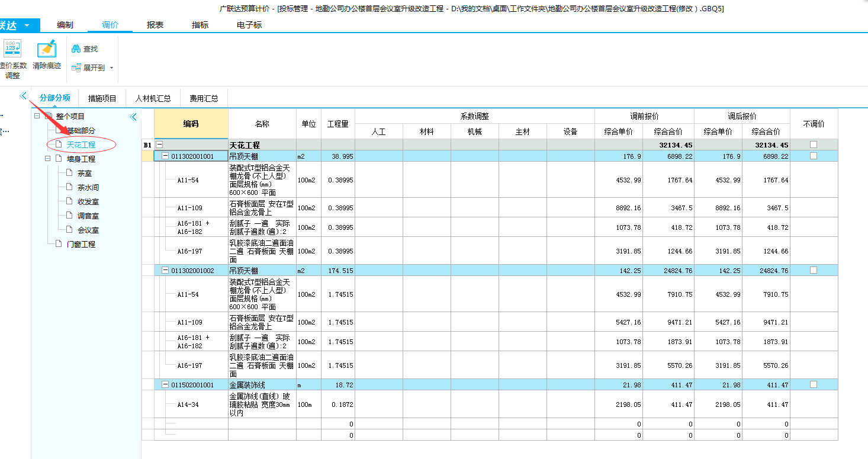The image size is (868, 459).
Task: Select 门窗工程 in the project tree
Action: click(x=81, y=244)
